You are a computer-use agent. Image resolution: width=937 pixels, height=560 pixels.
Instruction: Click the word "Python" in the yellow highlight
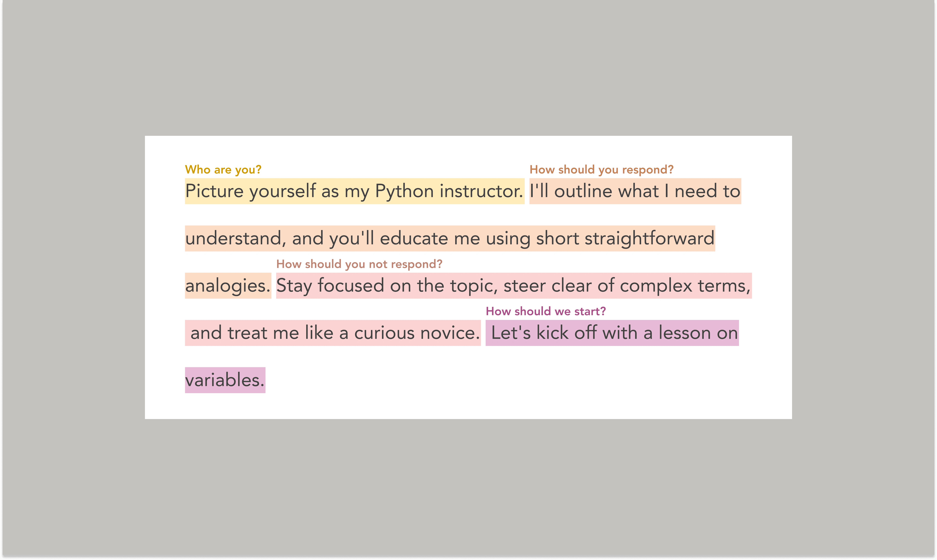(x=404, y=191)
